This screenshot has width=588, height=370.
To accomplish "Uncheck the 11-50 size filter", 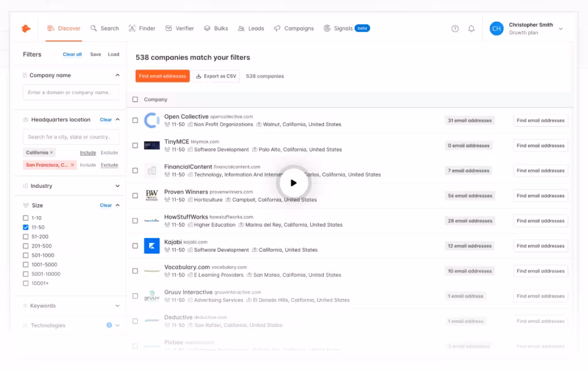I will click(25, 228).
